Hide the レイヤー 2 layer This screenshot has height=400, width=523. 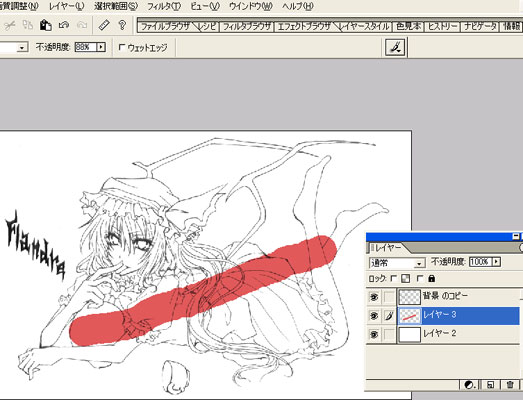coord(374,334)
